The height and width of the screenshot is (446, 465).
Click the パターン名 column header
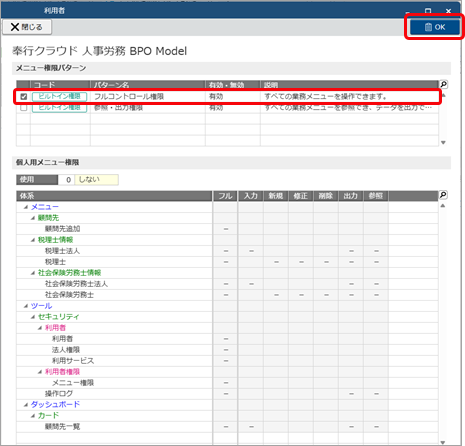pyautogui.click(x=148, y=85)
